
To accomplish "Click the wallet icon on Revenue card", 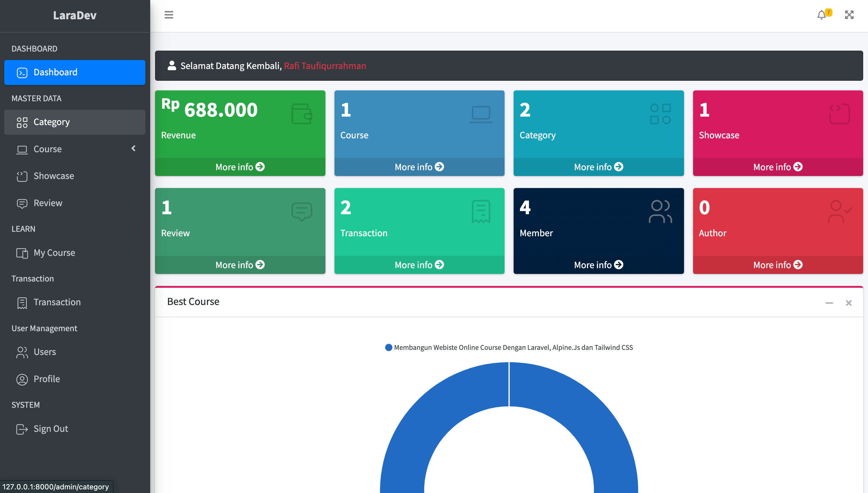I will pyautogui.click(x=302, y=114).
